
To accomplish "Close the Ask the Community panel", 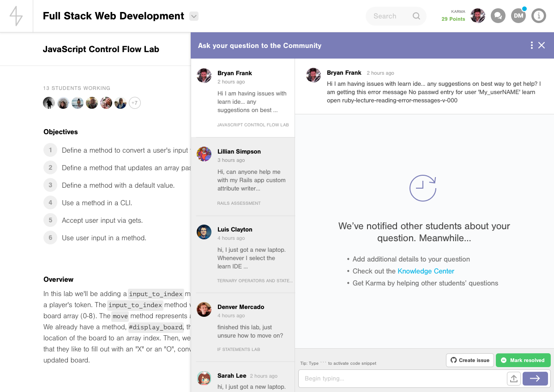I will (542, 45).
